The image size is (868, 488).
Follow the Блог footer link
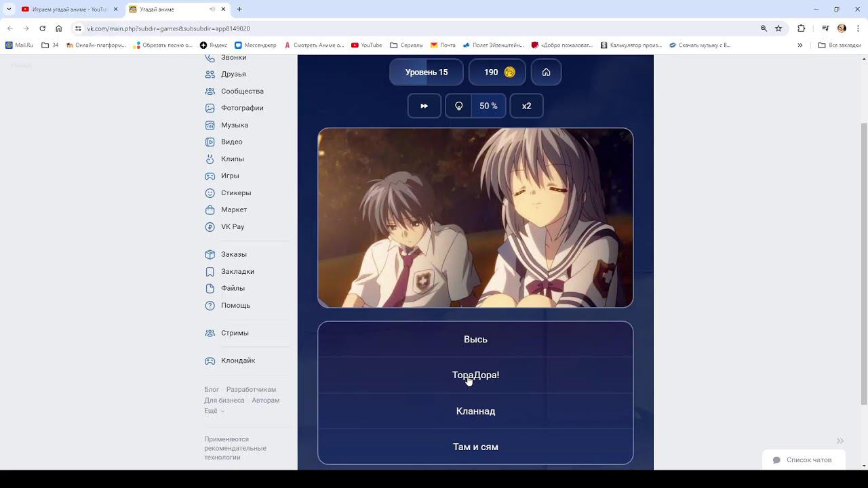click(212, 390)
